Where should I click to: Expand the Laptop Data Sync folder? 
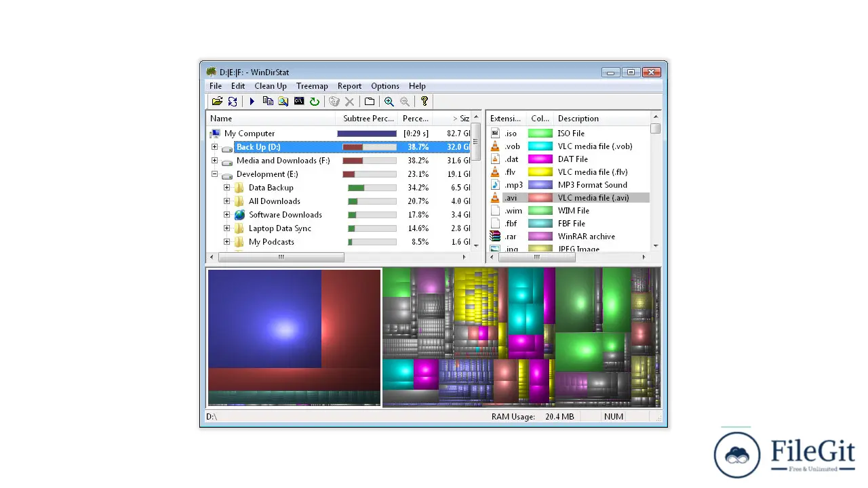226,228
